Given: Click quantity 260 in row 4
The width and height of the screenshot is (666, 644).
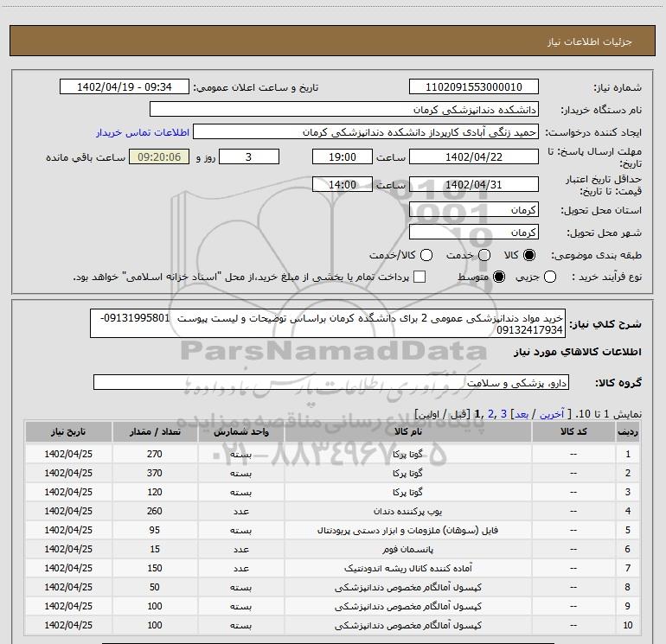Looking at the screenshot, I should pos(155,511).
